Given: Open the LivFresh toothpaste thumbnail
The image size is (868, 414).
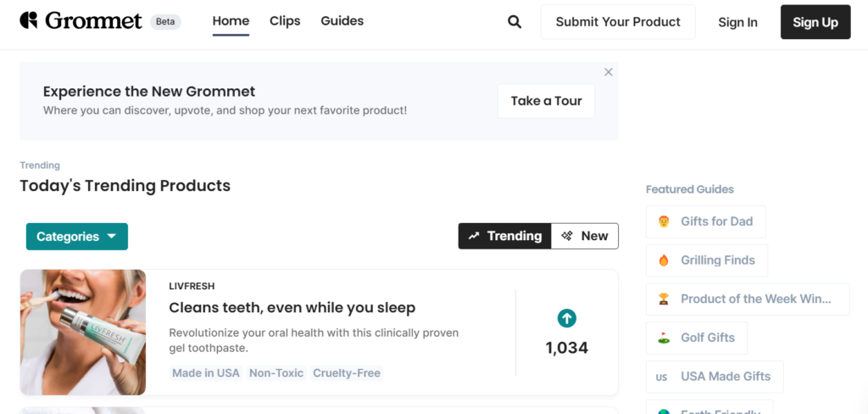Looking at the screenshot, I should [83, 333].
